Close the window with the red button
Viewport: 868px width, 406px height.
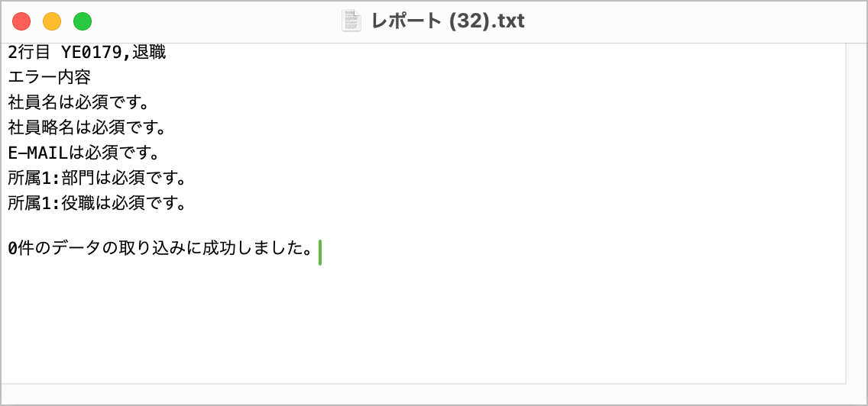pyautogui.click(x=21, y=21)
